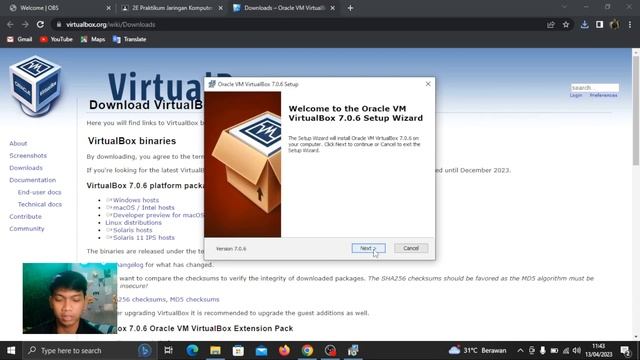Image resolution: width=640 pixels, height=360 pixels.
Task: Download Solaris hosts package
Action: [132, 230]
